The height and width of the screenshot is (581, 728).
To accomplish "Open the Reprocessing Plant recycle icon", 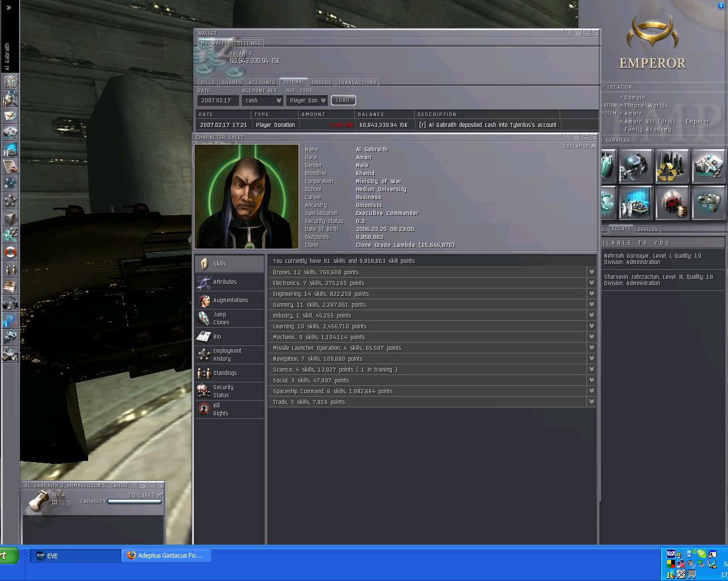I will [x=672, y=166].
